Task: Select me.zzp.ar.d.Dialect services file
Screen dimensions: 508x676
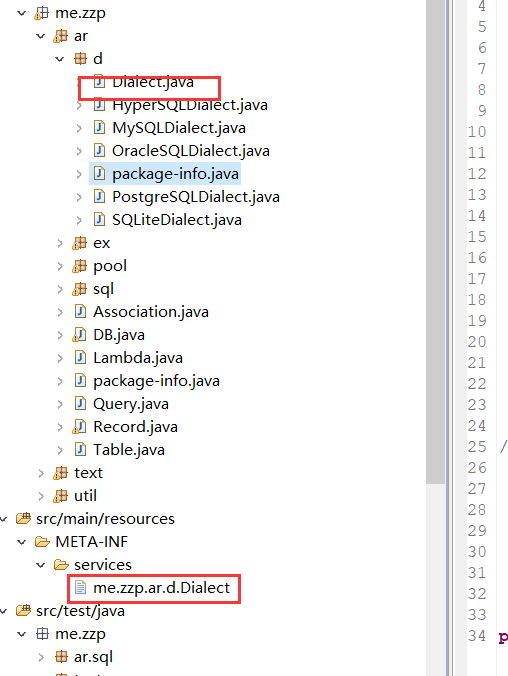Action: [x=162, y=588]
